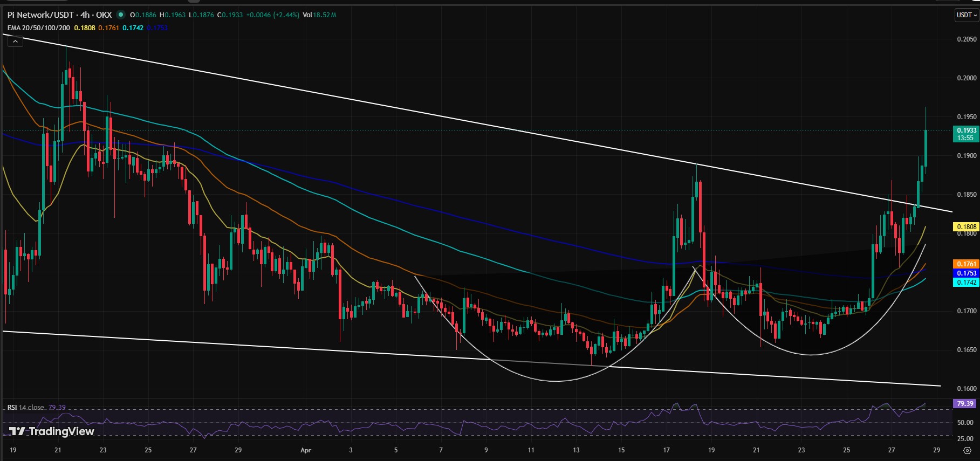Click the yellow EMA value 0.1808 in legend
980x461 pixels.
84,27
